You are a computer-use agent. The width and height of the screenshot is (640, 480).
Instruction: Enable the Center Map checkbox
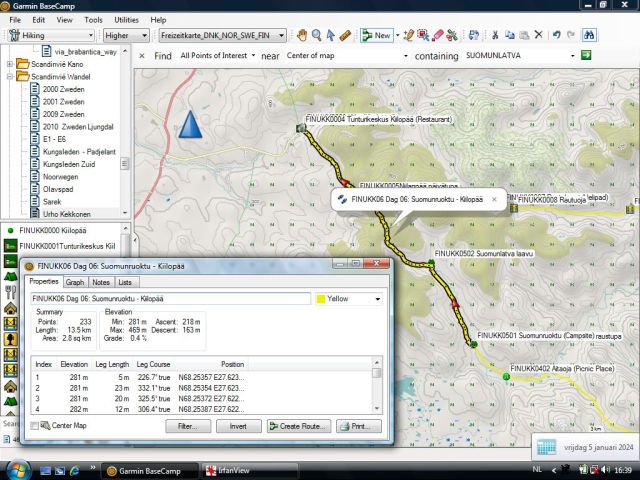click(x=35, y=426)
